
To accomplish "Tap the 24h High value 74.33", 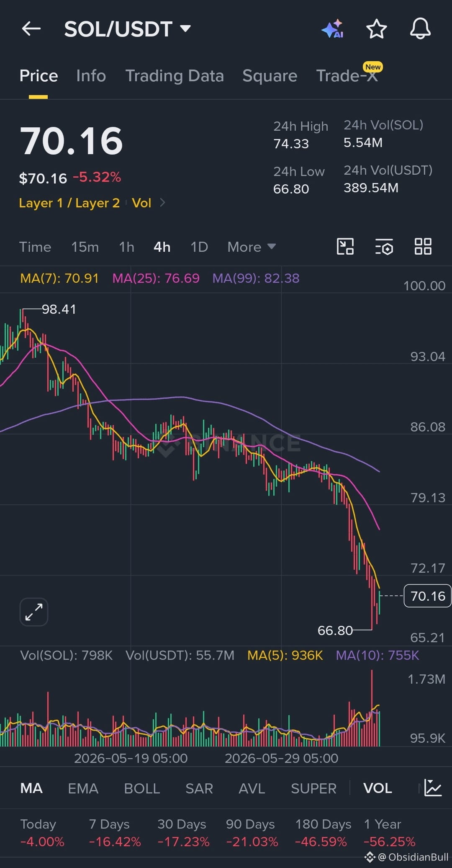I will tap(291, 144).
